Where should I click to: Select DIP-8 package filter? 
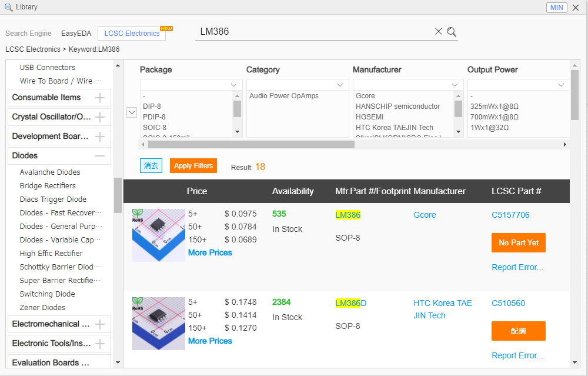[152, 107]
